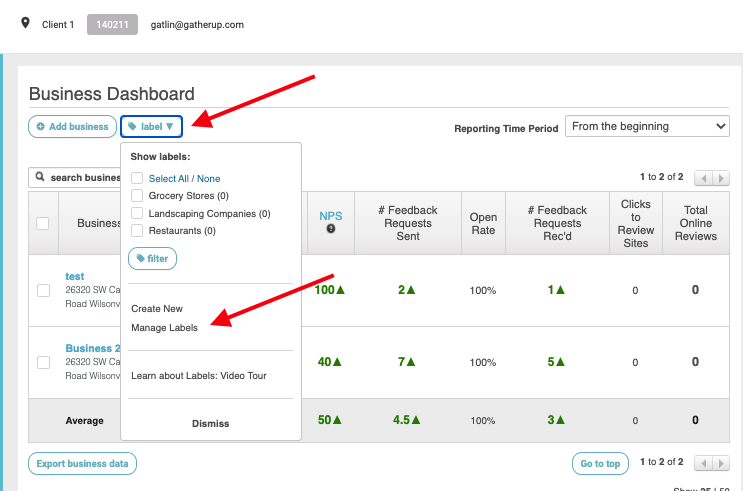Click the location pin icon near Client 1

click(25, 23)
